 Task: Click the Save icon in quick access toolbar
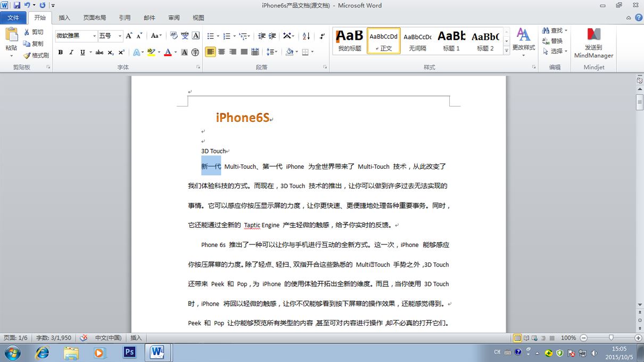[17, 5]
